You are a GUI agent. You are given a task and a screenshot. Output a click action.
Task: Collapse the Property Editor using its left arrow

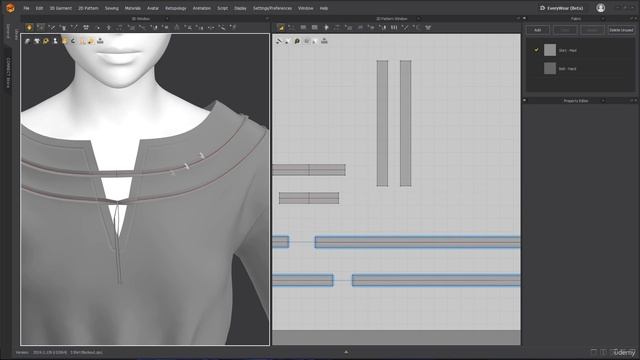point(524,100)
